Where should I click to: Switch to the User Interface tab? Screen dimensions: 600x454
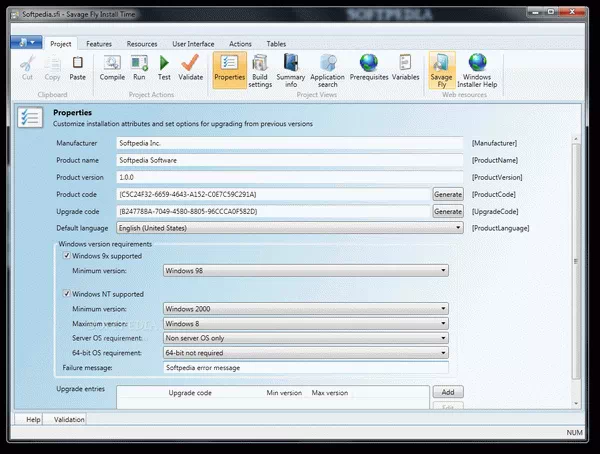(x=193, y=44)
